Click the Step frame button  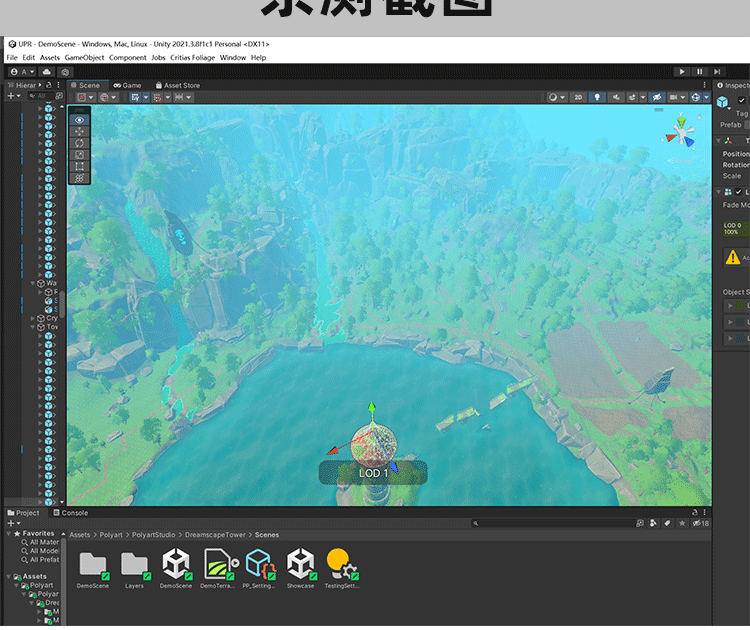(717, 72)
